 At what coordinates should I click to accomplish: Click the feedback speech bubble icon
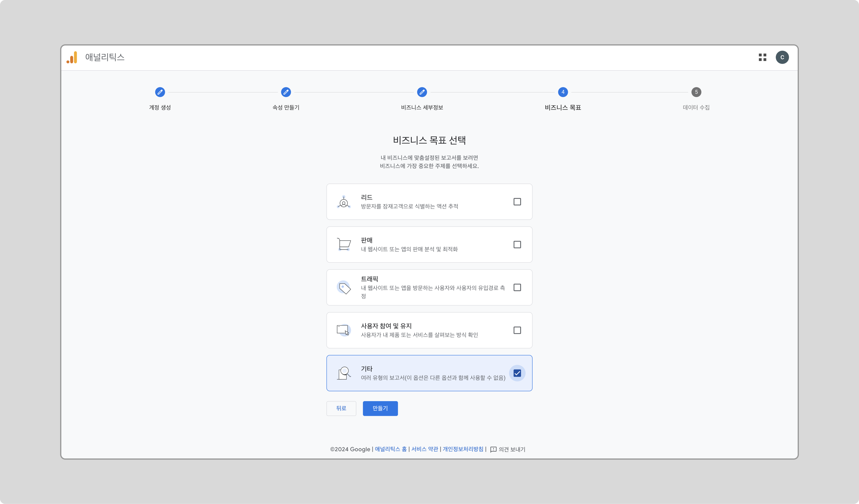click(x=493, y=449)
